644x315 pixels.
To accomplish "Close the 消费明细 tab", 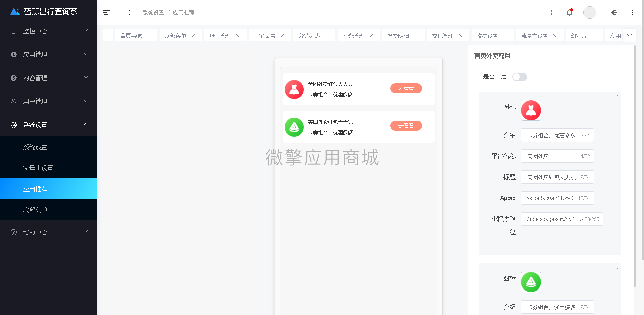I will (416, 36).
